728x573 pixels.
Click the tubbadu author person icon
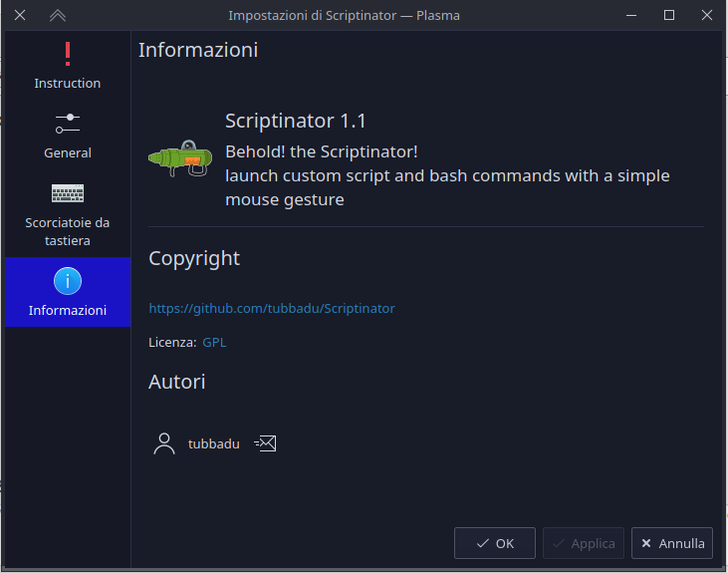coord(164,443)
